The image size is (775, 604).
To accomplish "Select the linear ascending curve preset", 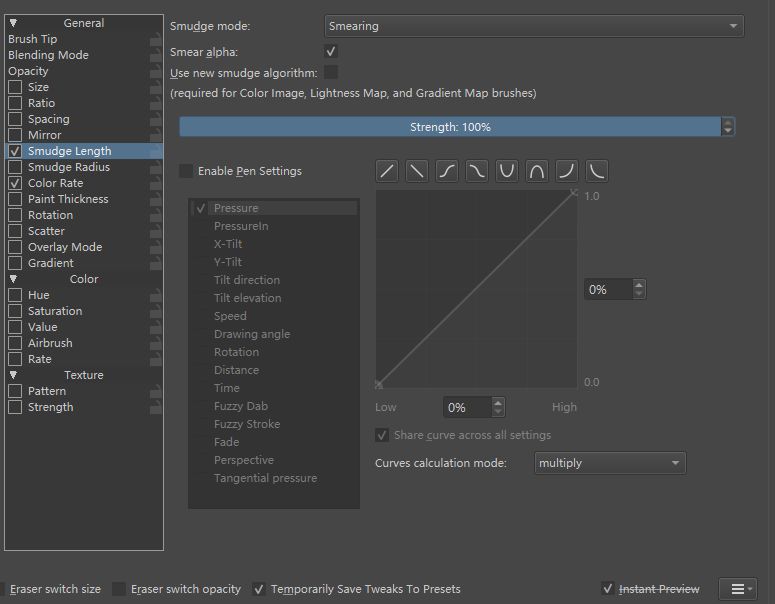I will coord(387,171).
